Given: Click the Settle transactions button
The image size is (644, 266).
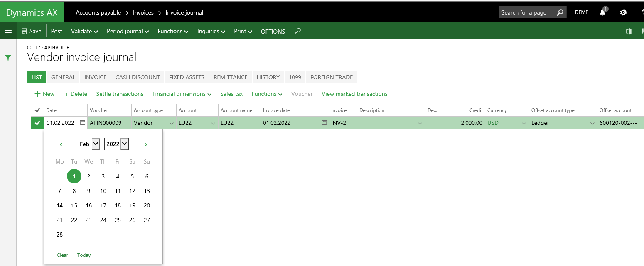Looking at the screenshot, I should pos(120,94).
